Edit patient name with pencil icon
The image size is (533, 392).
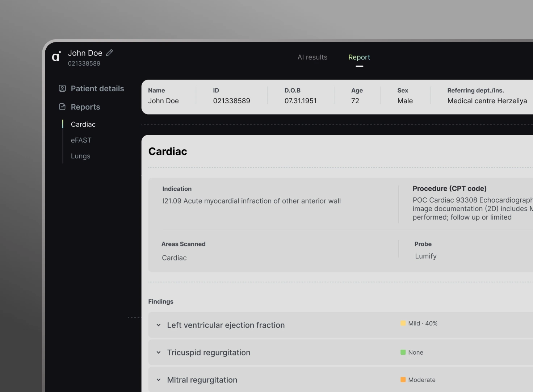(109, 53)
